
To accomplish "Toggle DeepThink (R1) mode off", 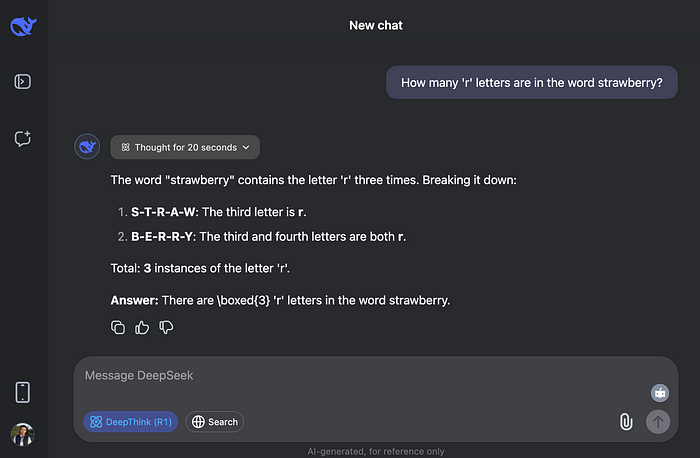I will pyautogui.click(x=131, y=422).
